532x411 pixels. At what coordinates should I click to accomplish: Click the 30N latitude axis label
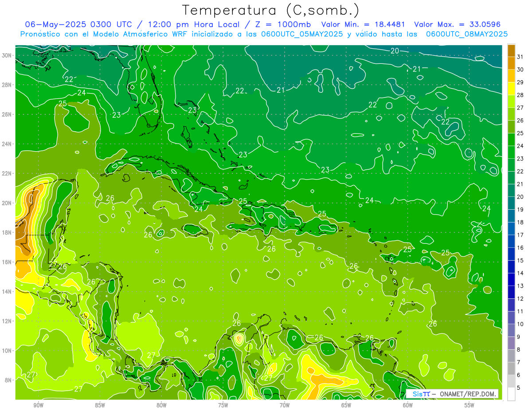(x=7, y=55)
